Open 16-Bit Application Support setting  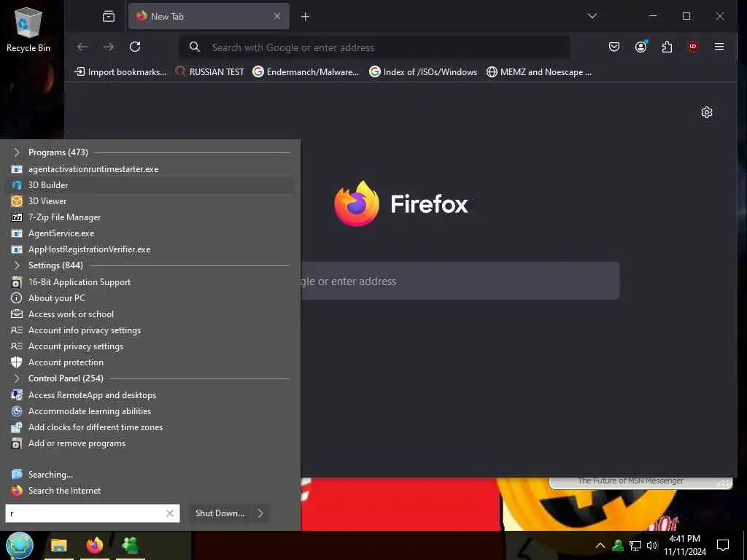(x=150, y=282)
